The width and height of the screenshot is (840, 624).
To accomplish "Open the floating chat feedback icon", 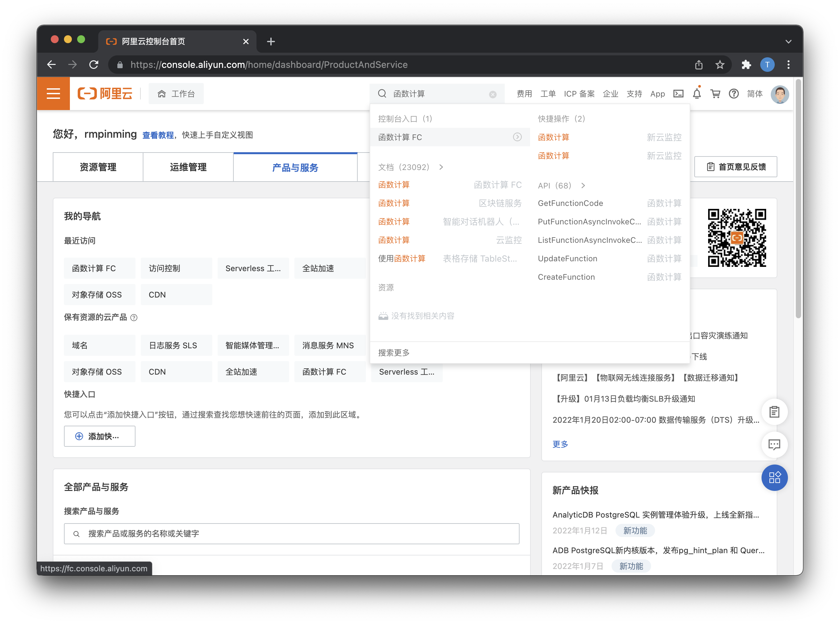I will (x=774, y=444).
